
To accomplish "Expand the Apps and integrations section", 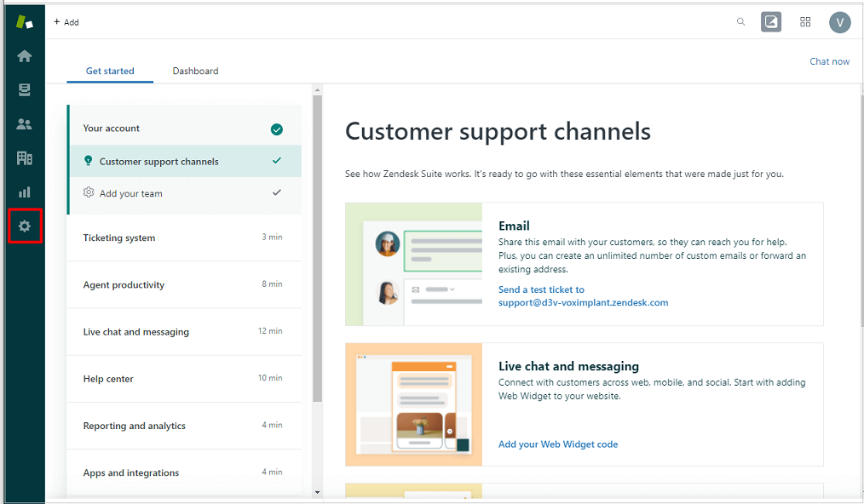I will (x=184, y=472).
